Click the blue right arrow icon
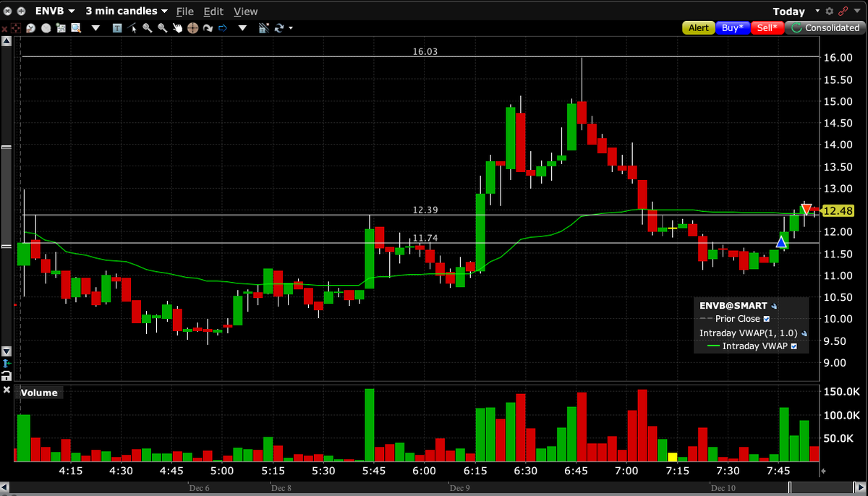The image size is (868, 496). point(223,28)
